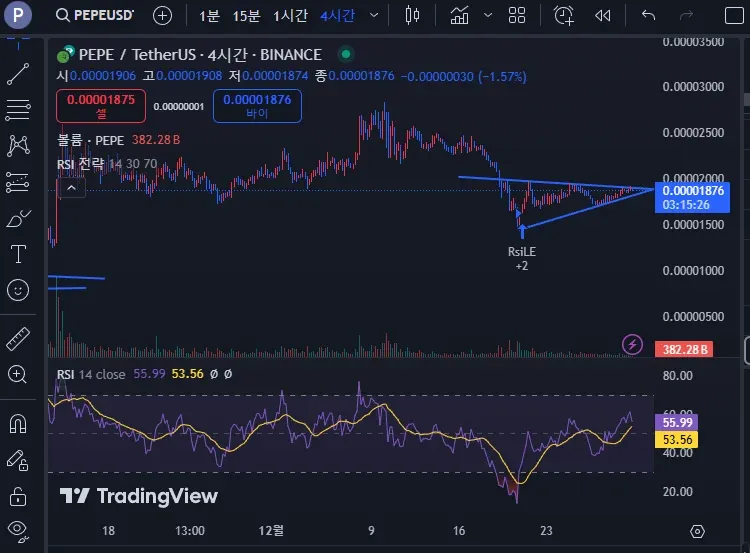Viewport: 750px width, 553px height.
Task: Select the 볼륨 PEPE volume indicator label
Action: 90,140
